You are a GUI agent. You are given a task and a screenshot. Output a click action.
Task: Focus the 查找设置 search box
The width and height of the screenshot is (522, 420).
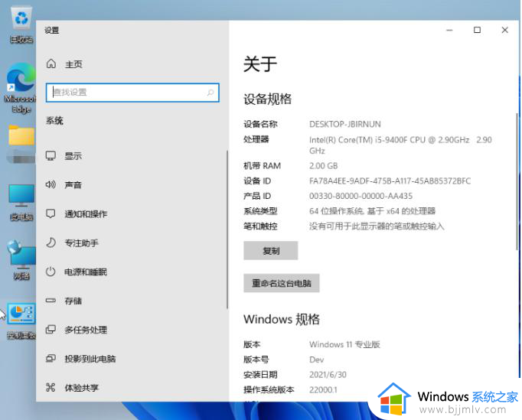[132, 93]
